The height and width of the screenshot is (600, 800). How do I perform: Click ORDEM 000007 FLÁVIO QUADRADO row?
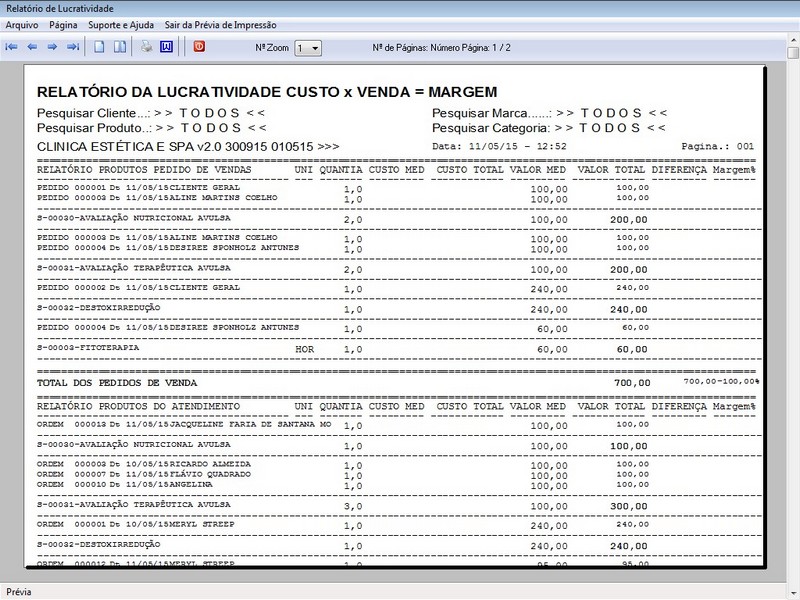point(343,474)
